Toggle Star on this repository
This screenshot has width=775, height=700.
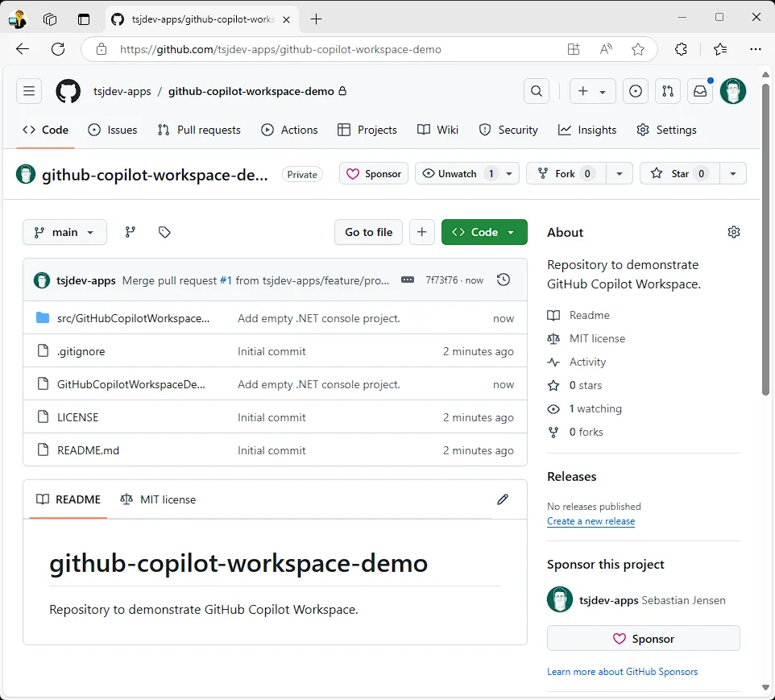click(670, 174)
